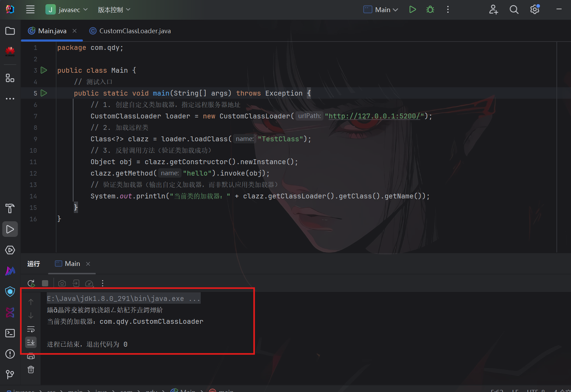Click the package com.qdy declaration
571x392 pixels.
(x=90, y=47)
